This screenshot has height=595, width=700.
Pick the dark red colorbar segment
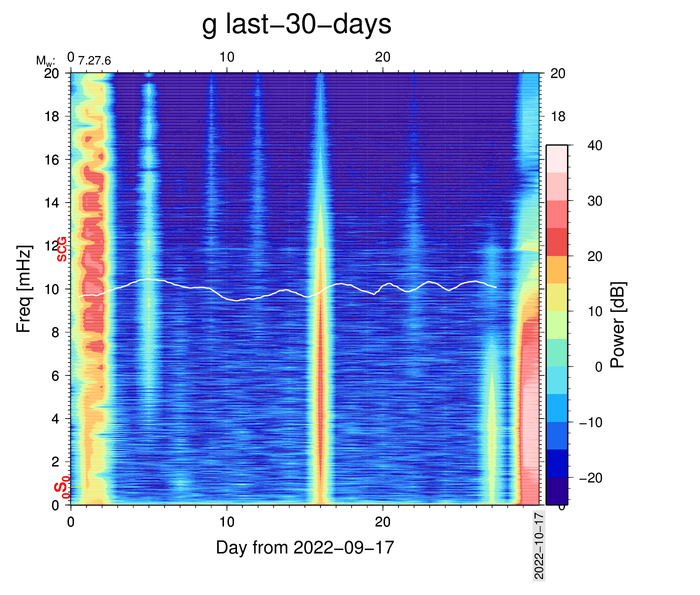coord(556,242)
